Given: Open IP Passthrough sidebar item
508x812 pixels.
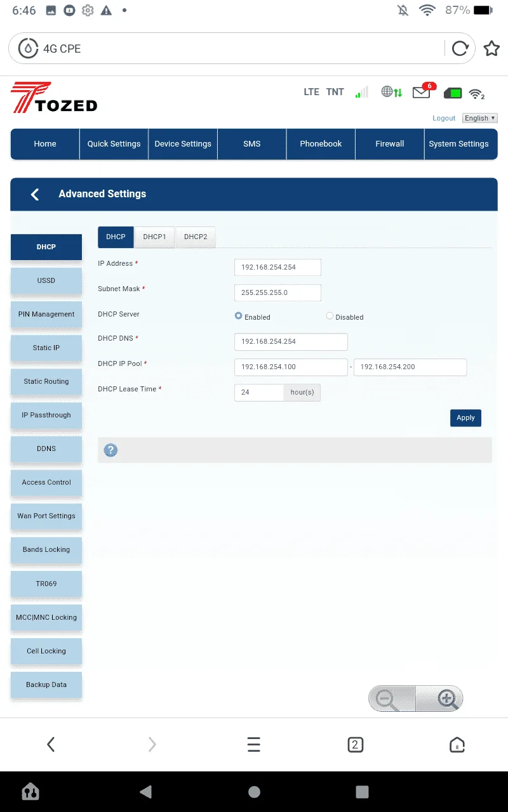Looking at the screenshot, I should click(x=46, y=415).
